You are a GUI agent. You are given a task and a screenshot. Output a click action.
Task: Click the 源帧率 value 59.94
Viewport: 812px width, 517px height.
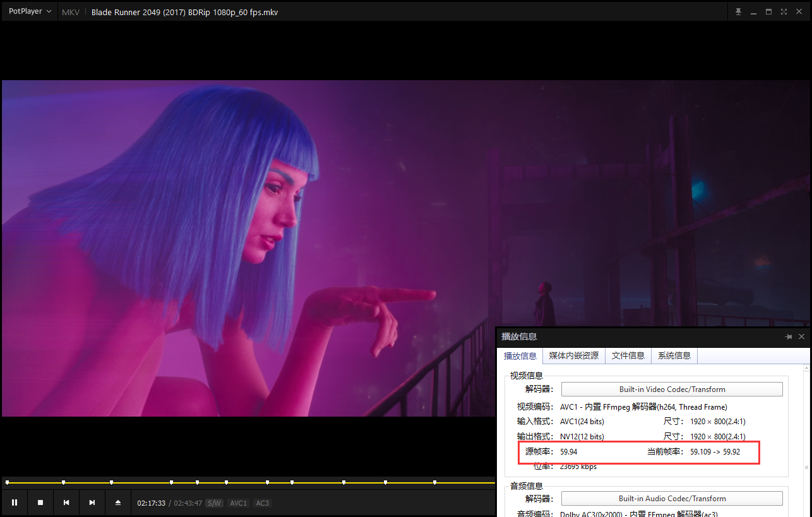click(568, 452)
